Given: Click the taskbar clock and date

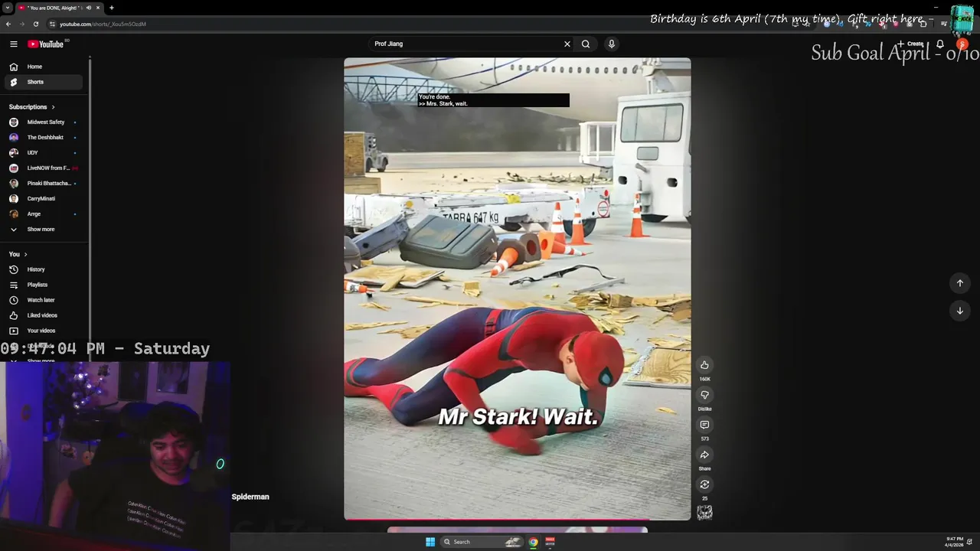Looking at the screenshot, I should point(954,542).
